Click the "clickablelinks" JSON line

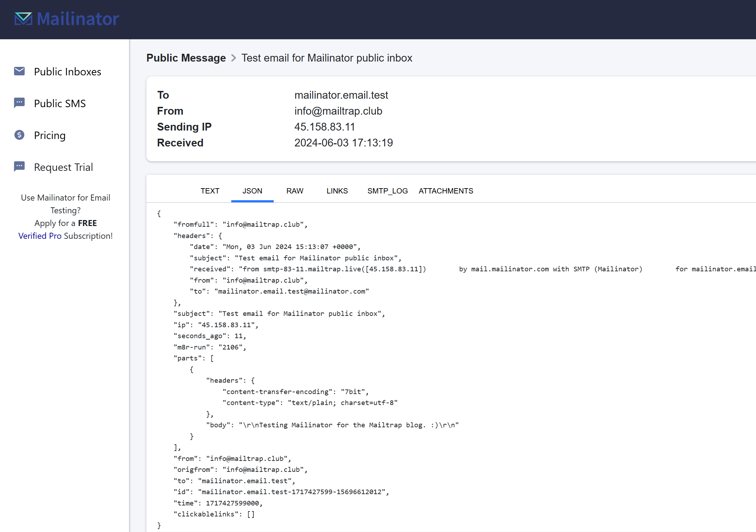pos(214,514)
